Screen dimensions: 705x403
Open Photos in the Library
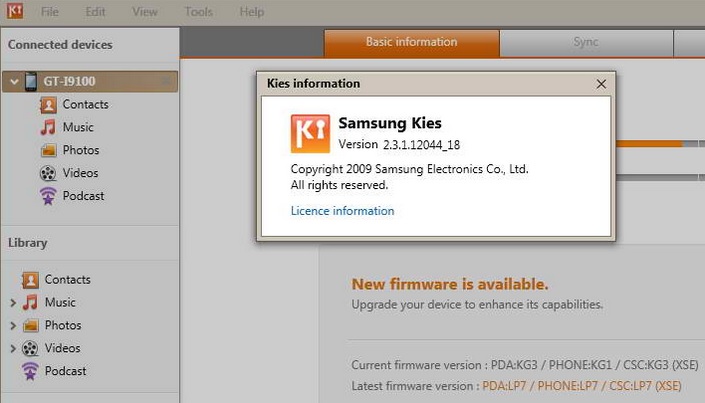(x=63, y=326)
